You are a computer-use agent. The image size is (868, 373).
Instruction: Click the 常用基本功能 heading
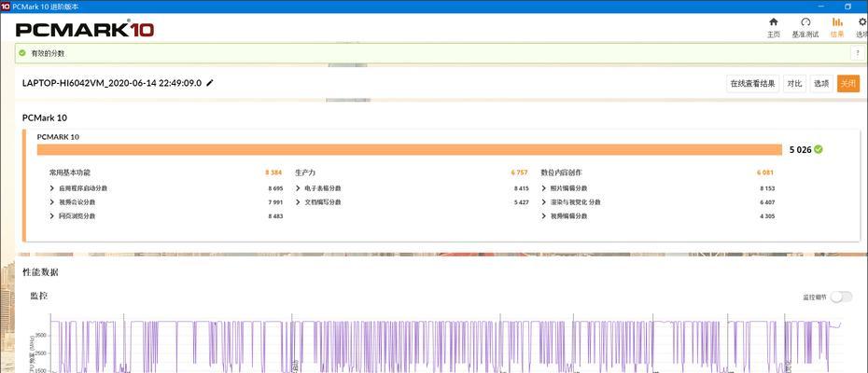click(x=70, y=173)
